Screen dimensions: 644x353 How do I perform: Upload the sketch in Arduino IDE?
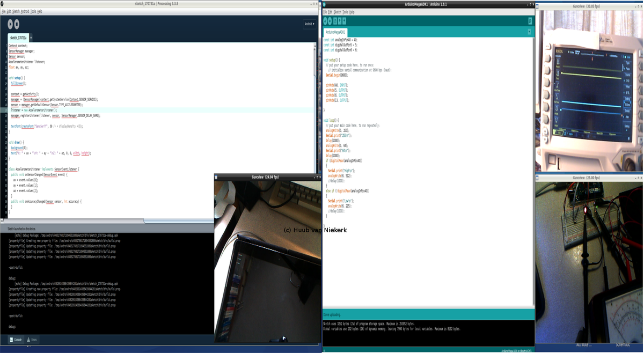[330, 21]
